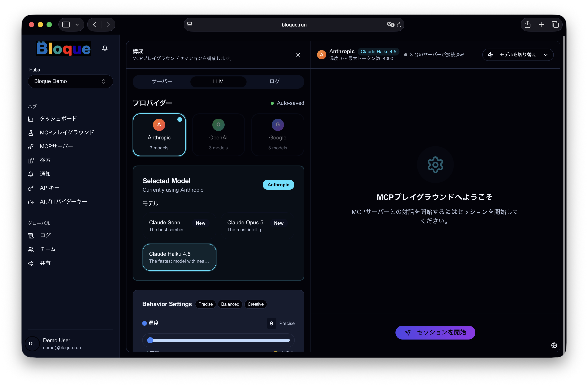Screen dimensions: 588x386
Task: Apply the Creative behavior preset
Action: click(255, 304)
